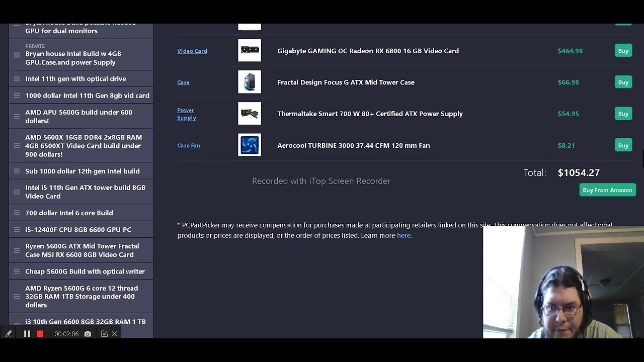
Task: Click drag handle for AMD 5600X 16GB DDR4 build
Action: point(17,146)
